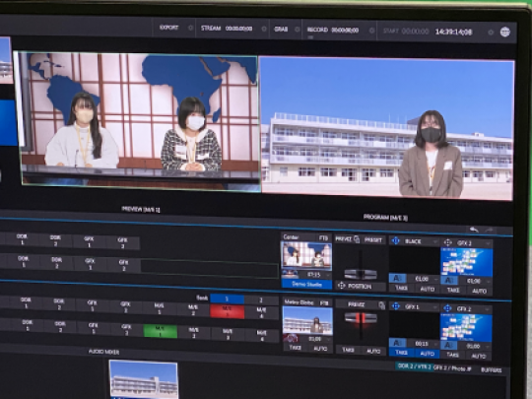Click the STREAM button
This screenshot has width=532, height=399.
(211, 29)
